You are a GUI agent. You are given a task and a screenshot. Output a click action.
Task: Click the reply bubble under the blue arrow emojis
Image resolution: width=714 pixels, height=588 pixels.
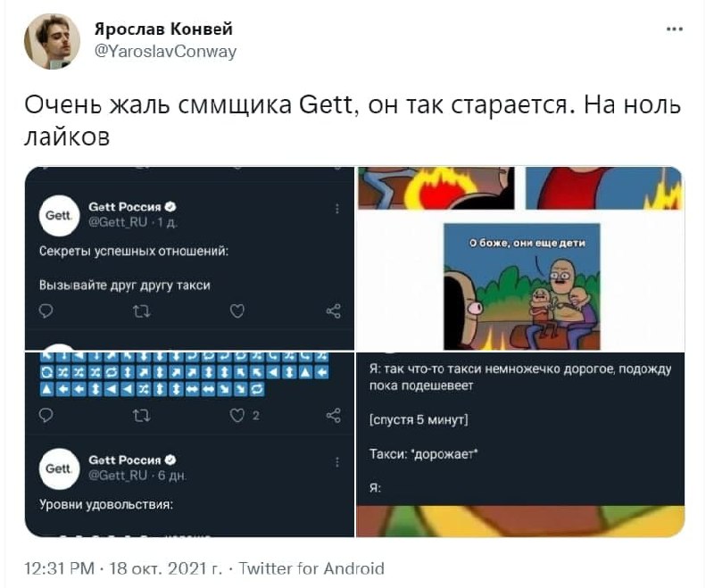[46, 415]
